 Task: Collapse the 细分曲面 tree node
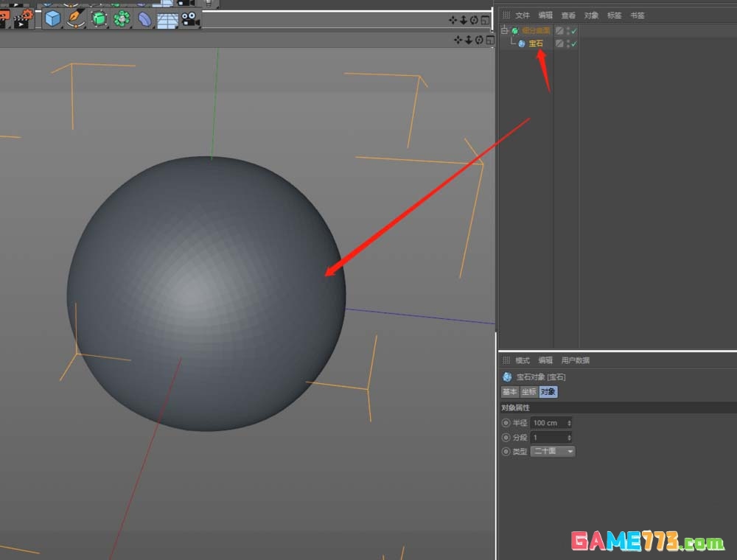coord(505,31)
